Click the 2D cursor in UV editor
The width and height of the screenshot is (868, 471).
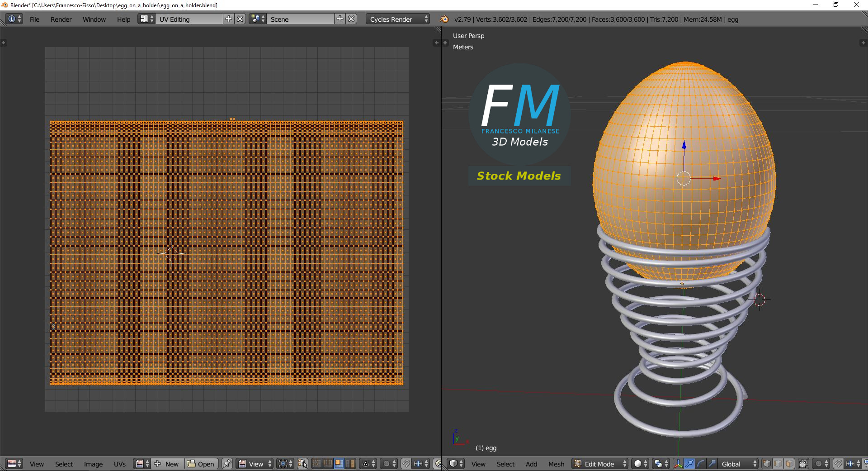[x=171, y=253]
